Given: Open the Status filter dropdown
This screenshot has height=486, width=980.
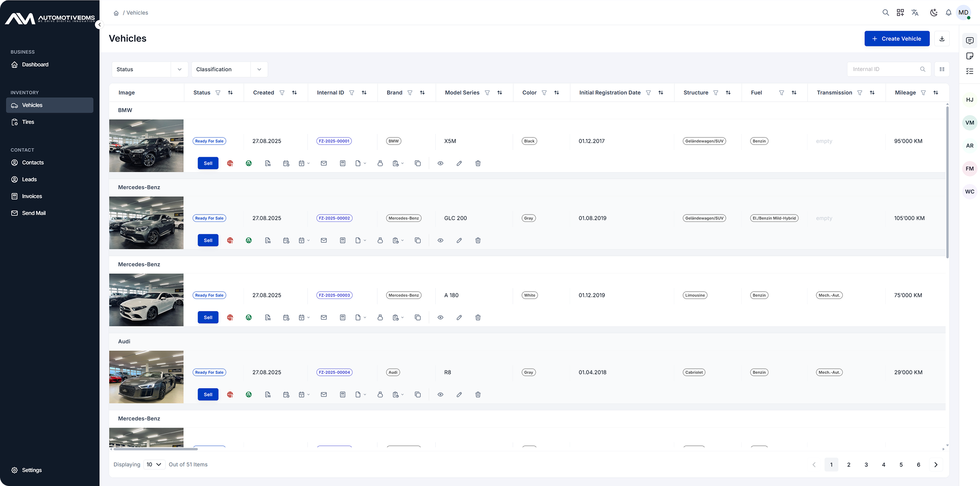Looking at the screenshot, I should pos(150,69).
